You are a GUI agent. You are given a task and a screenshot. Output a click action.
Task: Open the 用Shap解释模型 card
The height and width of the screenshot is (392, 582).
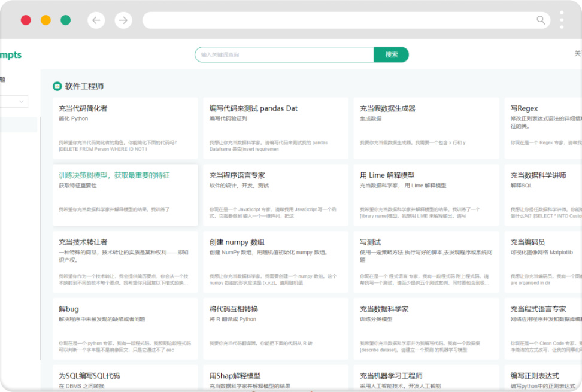point(275,378)
